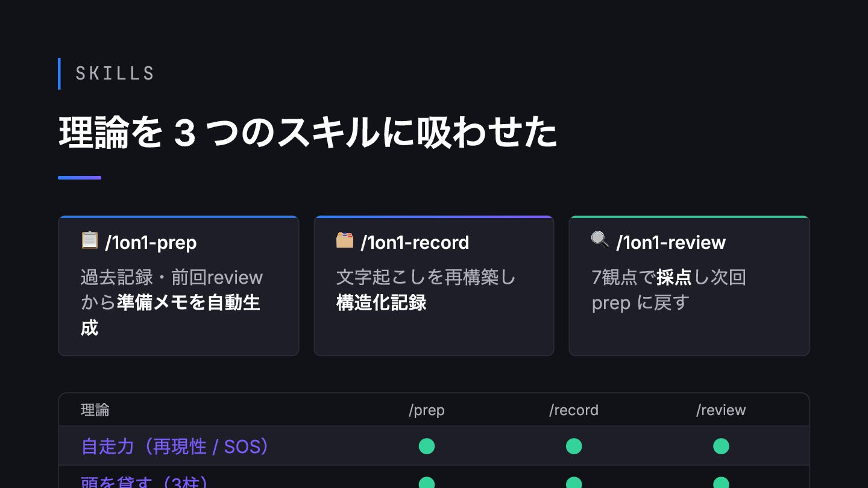The width and height of the screenshot is (868, 488).
Task: Click the /review column header
Action: [x=721, y=410]
